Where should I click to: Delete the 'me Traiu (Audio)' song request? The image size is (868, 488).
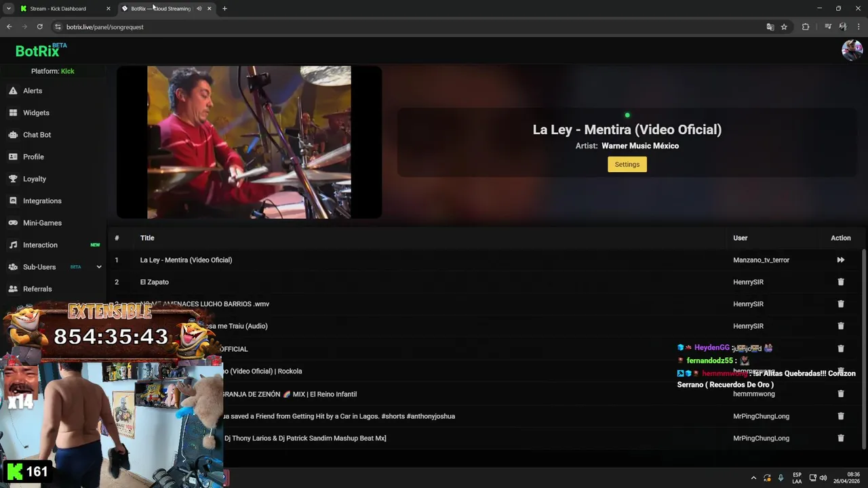point(841,326)
